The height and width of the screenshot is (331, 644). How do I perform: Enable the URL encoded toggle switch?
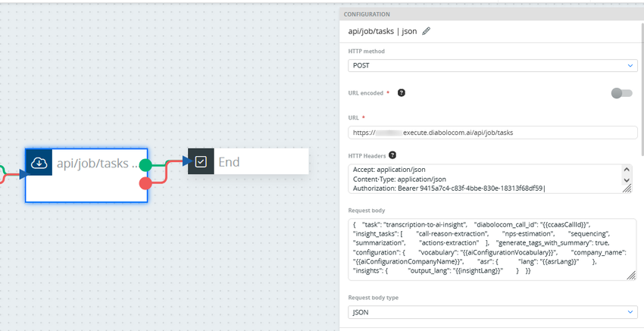[622, 93]
